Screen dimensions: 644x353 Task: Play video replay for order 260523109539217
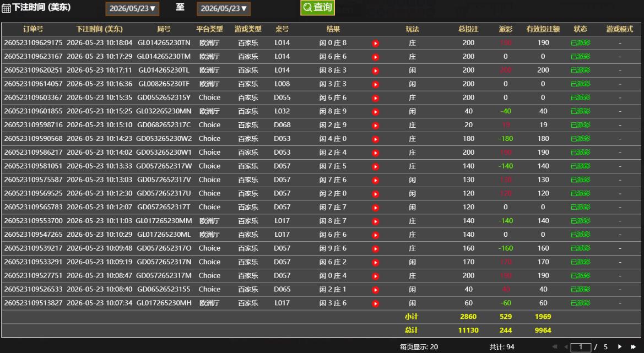coord(375,249)
